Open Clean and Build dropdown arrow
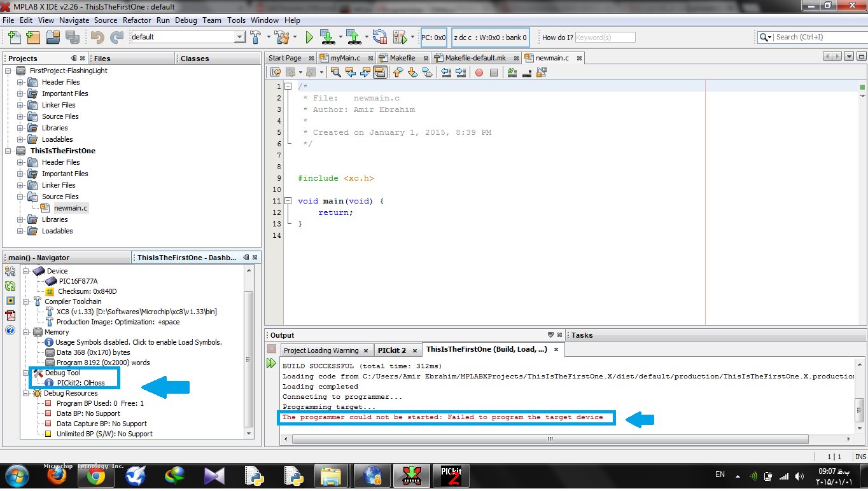868x491 pixels. 294,37
